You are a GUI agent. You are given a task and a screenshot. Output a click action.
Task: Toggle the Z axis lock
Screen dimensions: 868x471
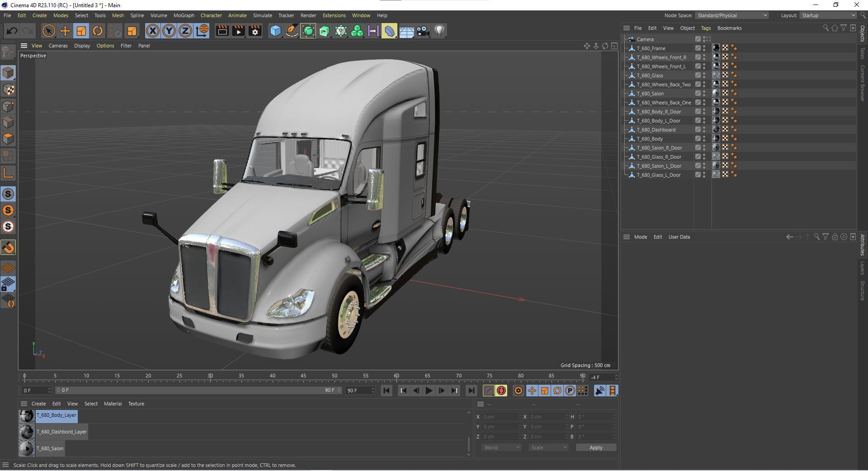185,31
